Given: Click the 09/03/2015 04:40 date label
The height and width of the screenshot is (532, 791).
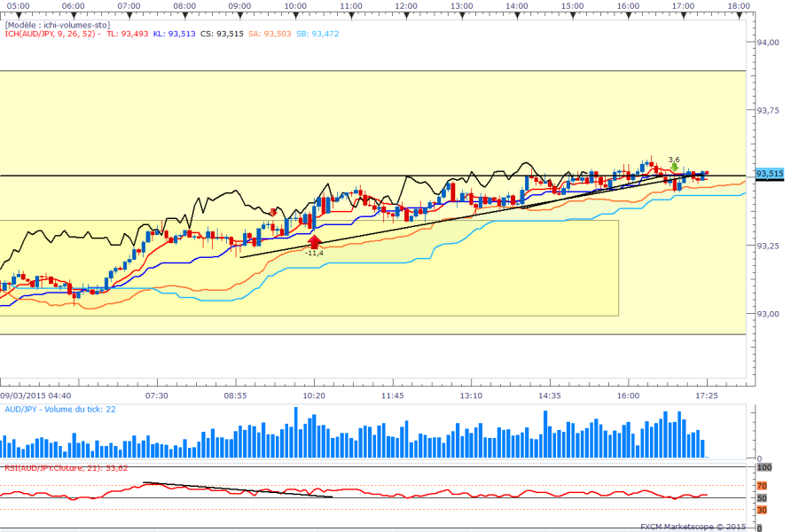Looking at the screenshot, I should [x=35, y=395].
